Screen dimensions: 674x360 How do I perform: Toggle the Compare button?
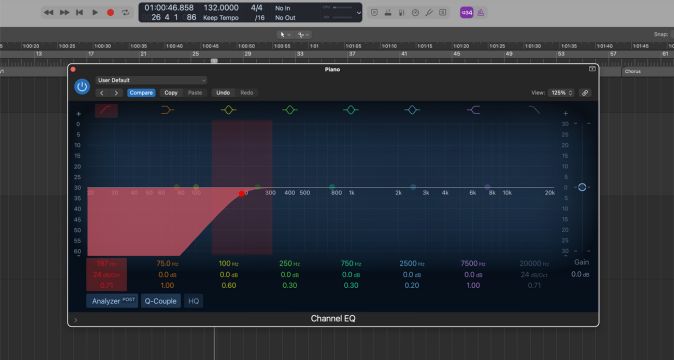coord(141,93)
